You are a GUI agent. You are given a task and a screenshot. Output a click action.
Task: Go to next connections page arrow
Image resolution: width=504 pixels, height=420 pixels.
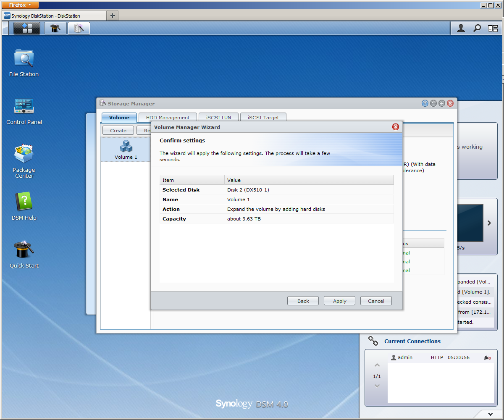pos(377,386)
